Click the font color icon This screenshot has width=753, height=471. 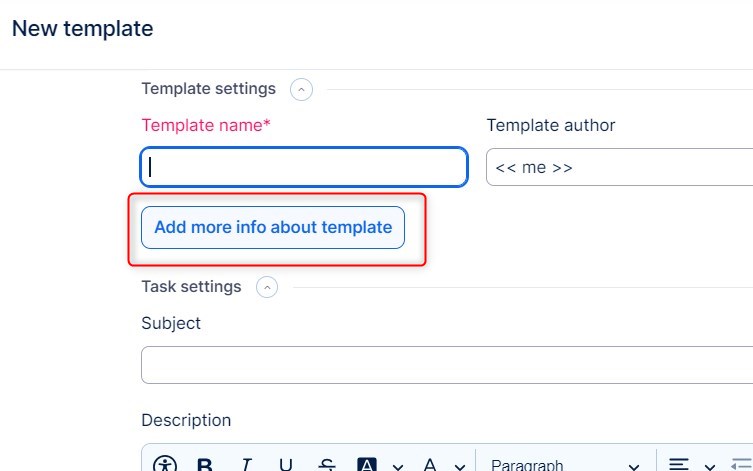pos(430,465)
